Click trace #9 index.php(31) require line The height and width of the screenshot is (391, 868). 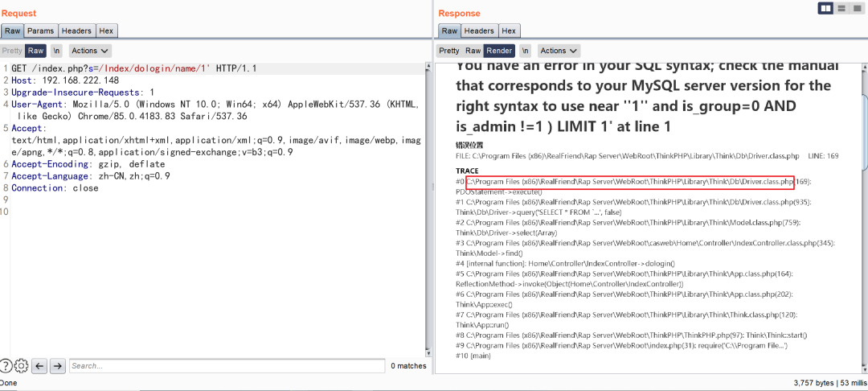pyautogui.click(x=621, y=345)
